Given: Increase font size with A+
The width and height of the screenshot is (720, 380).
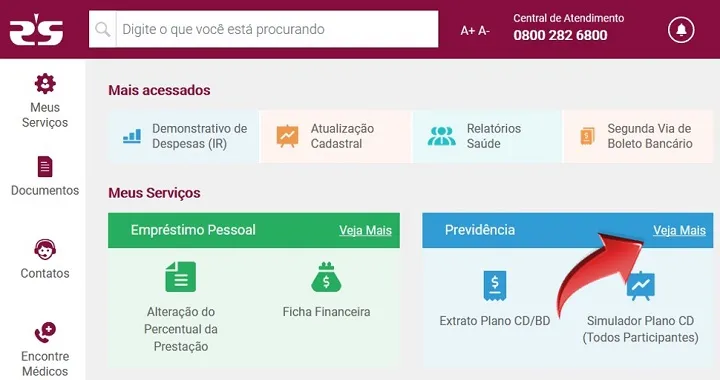Looking at the screenshot, I should coord(467,31).
